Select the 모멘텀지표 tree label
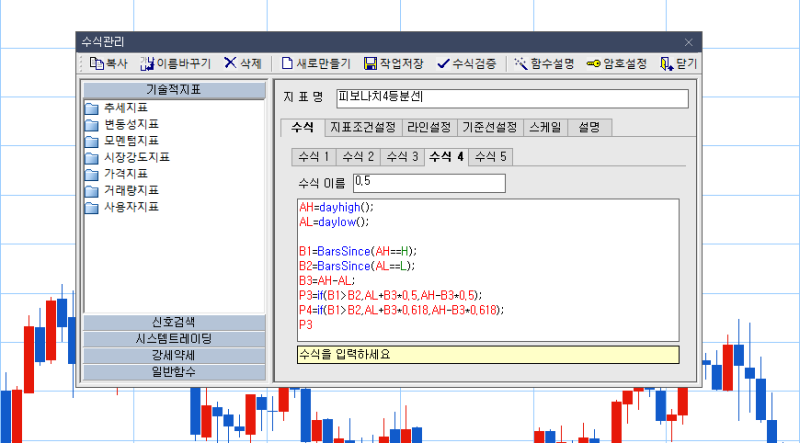The height and width of the screenshot is (443, 800). (131, 140)
